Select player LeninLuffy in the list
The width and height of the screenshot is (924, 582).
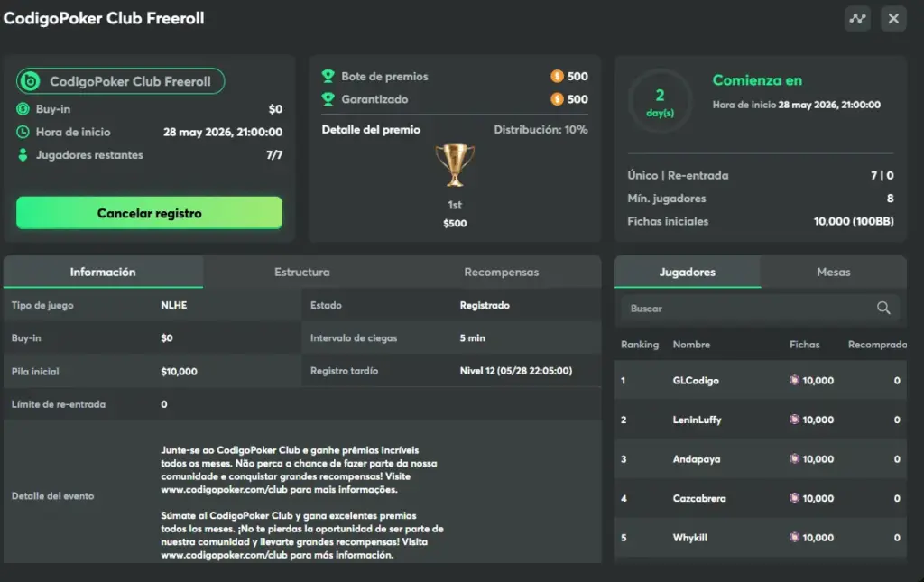pos(760,420)
